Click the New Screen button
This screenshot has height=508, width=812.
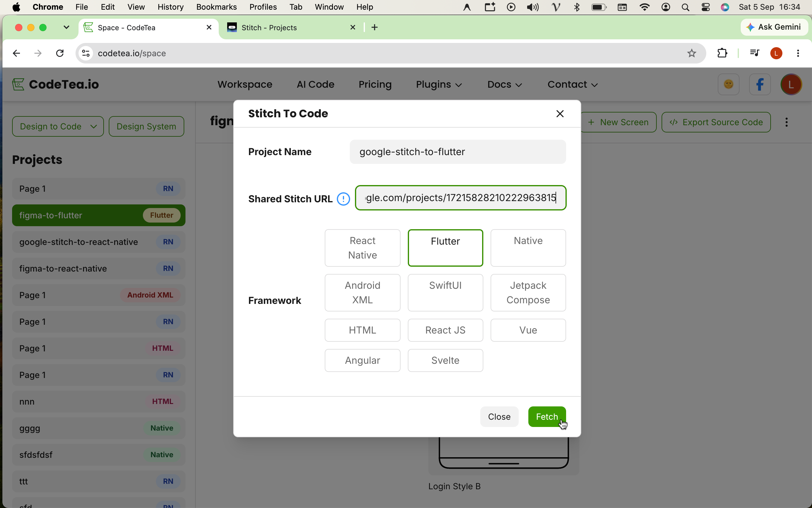(618, 122)
